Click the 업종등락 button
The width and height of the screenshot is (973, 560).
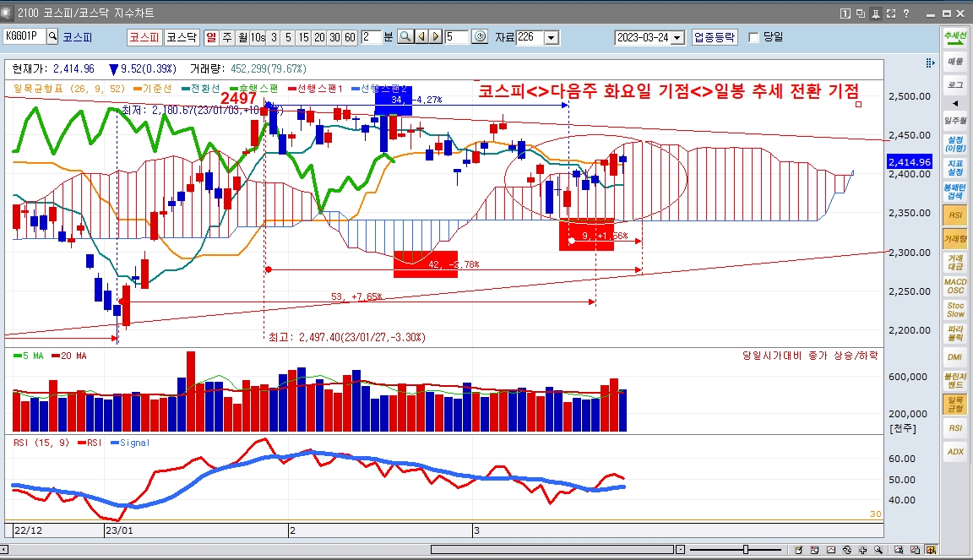715,37
